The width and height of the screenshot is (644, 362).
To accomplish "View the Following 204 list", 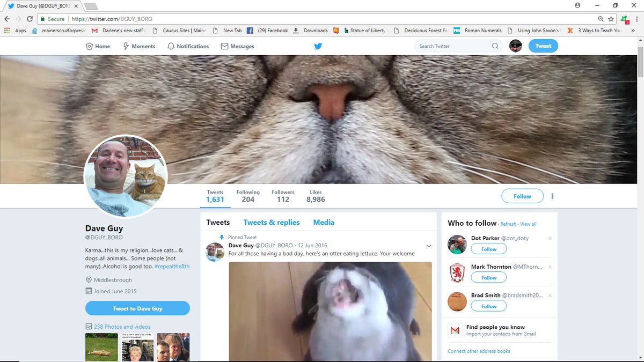I will [248, 196].
